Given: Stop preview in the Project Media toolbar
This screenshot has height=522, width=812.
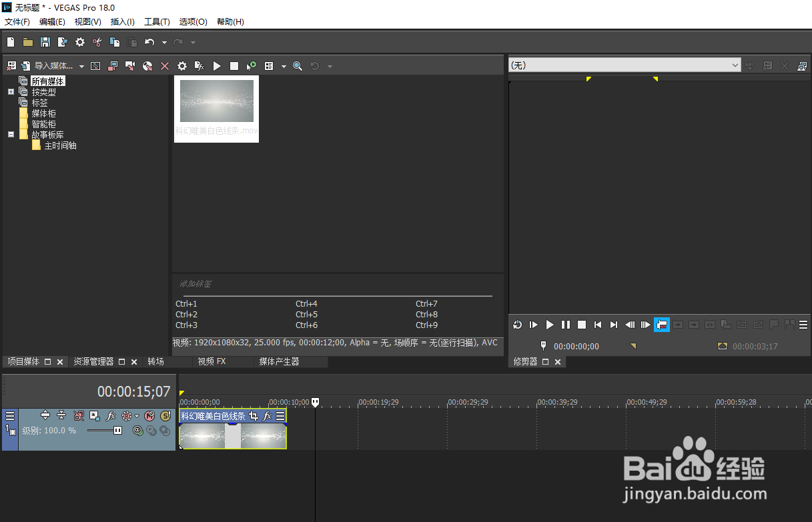Looking at the screenshot, I should coord(234,66).
